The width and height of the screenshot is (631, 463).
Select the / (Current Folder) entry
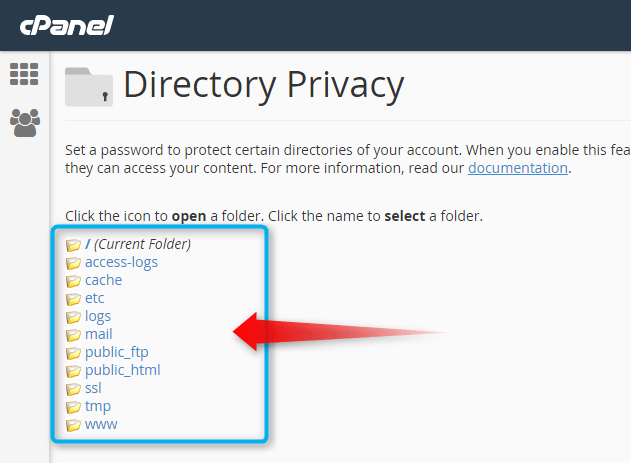[x=138, y=244]
